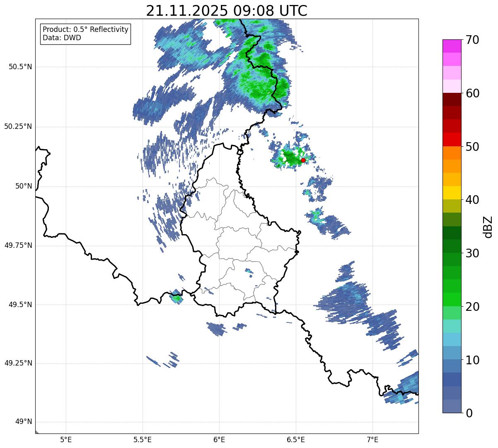498x448 pixels.
Task: Click the dBZ colorbar axis label
Action: [488, 227]
